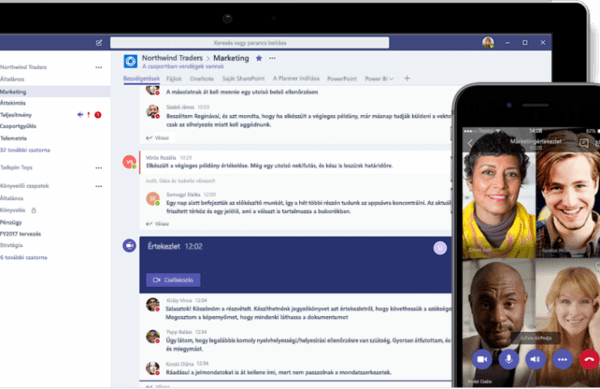Click the meeting video camera icon beside Értekezlet

(x=129, y=246)
